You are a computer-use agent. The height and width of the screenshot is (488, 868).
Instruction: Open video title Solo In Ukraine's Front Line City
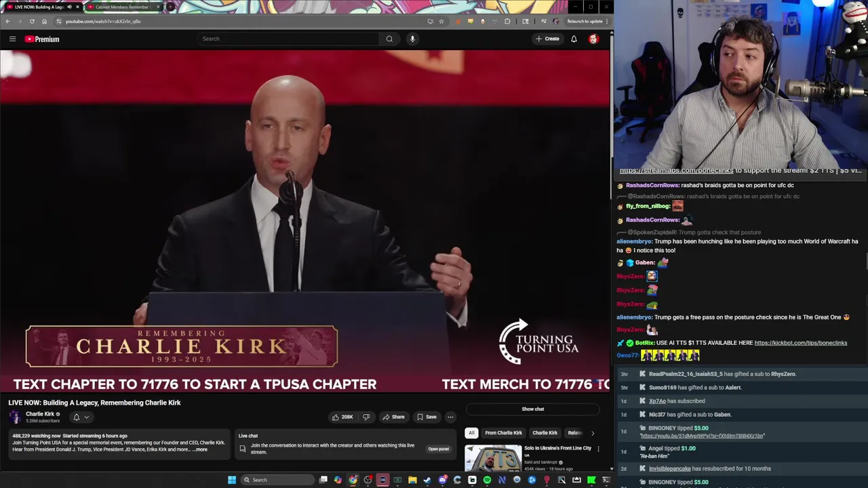tap(557, 448)
